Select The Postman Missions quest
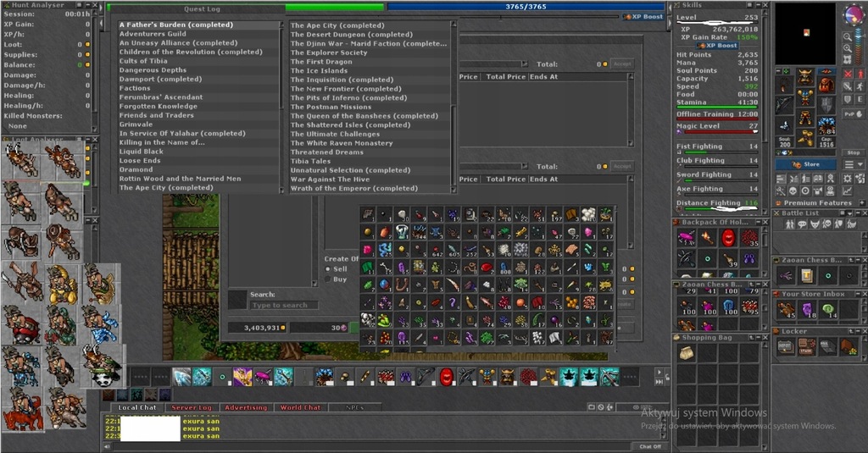Image resolution: width=868 pixels, height=453 pixels. pos(370,107)
